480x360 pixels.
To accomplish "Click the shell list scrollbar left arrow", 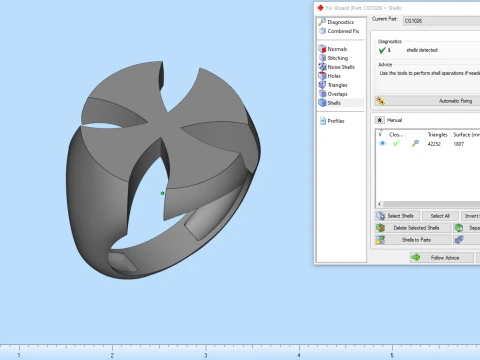I will click(379, 204).
